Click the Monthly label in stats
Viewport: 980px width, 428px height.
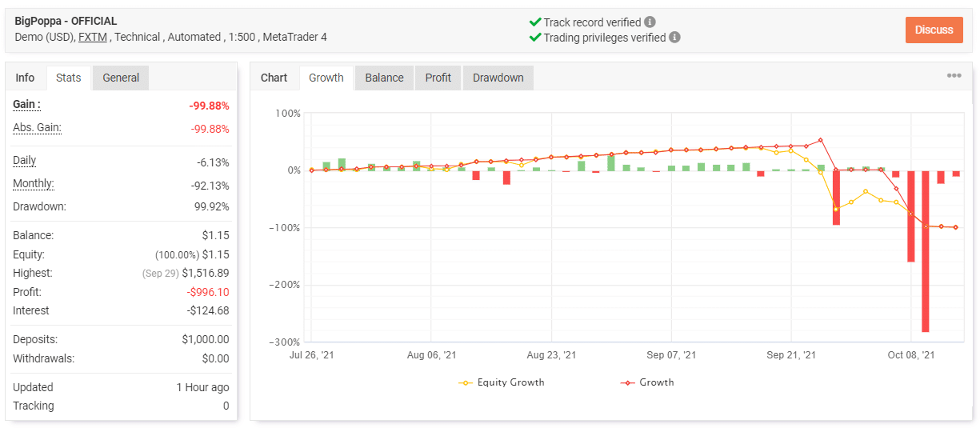click(33, 184)
